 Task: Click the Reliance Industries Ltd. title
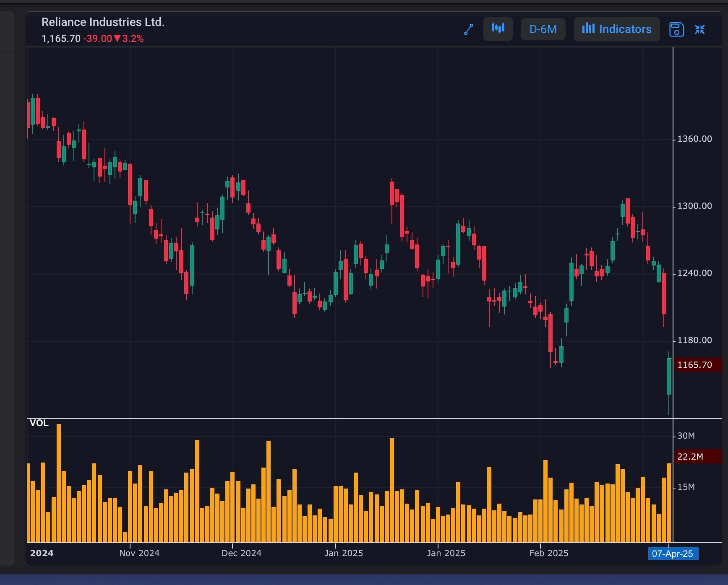(x=103, y=22)
